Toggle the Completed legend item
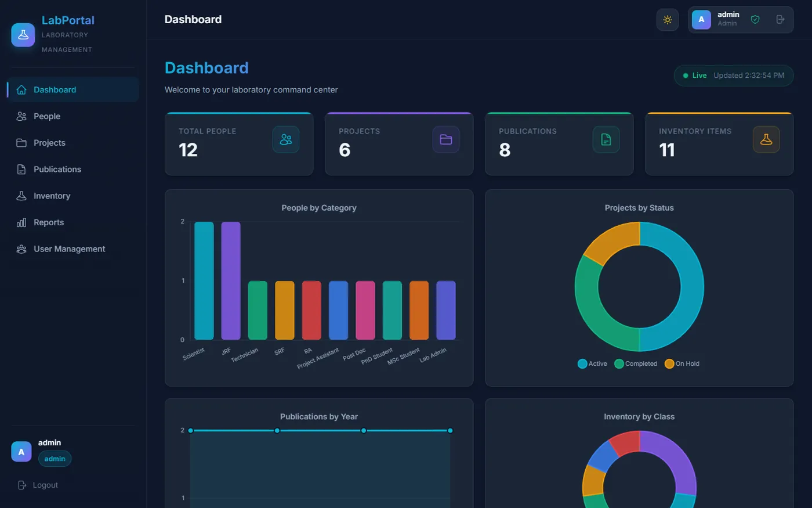The image size is (812, 508). (636, 364)
